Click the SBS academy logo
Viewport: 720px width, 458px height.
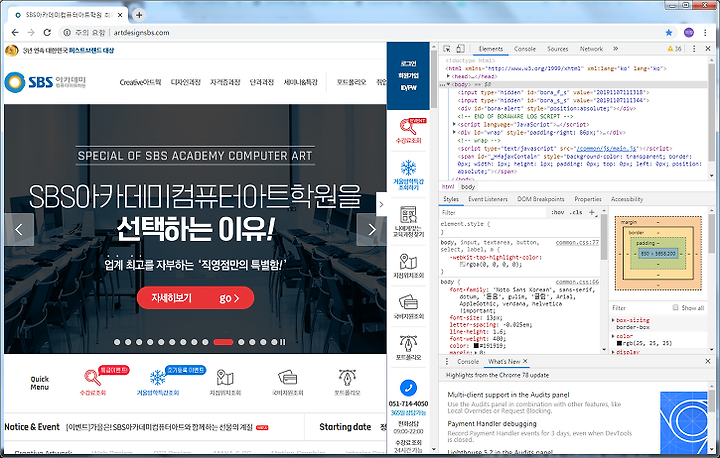(45, 82)
